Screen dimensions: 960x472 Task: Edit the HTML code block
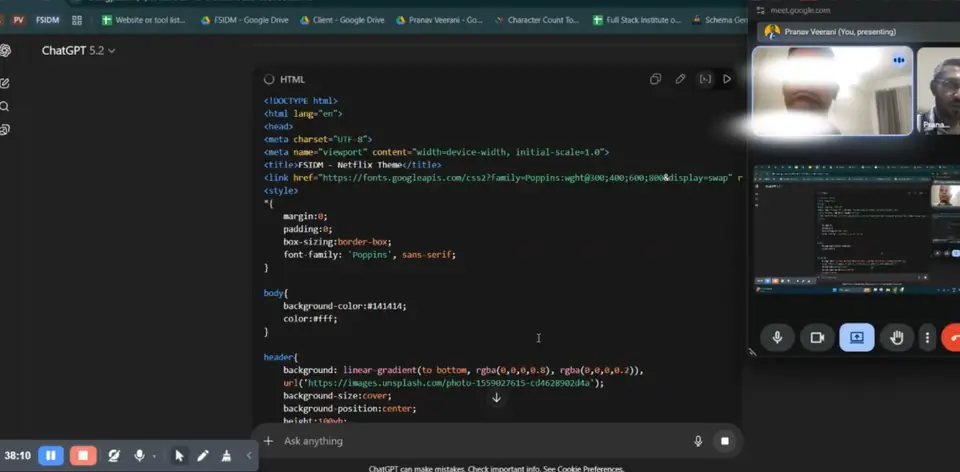[680, 79]
